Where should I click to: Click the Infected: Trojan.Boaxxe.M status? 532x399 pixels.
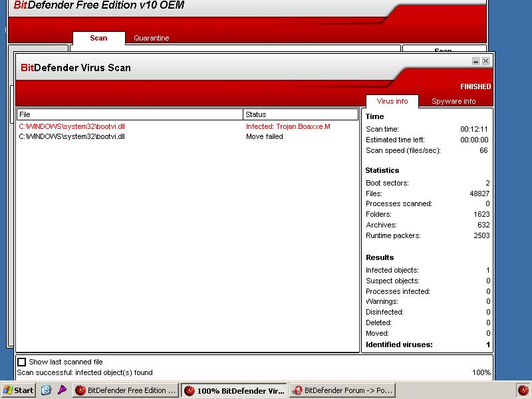coord(288,126)
